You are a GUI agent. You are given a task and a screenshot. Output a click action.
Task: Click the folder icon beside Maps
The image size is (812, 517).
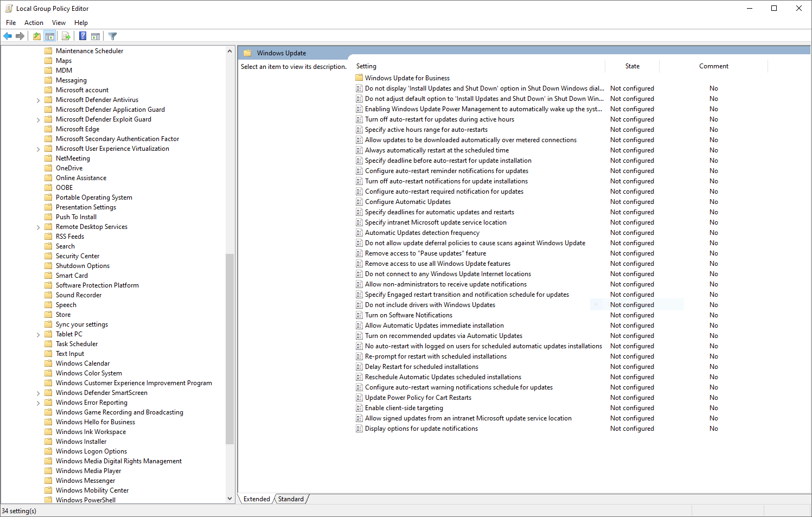[48, 61]
